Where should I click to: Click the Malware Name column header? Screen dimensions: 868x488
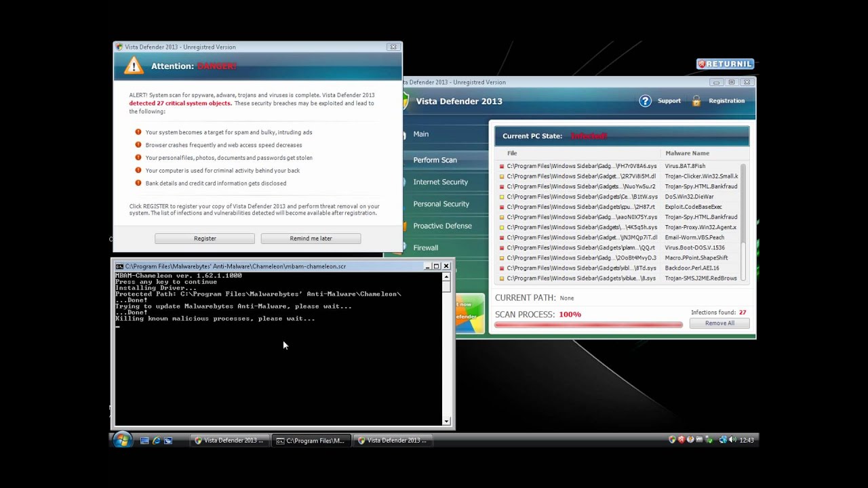[688, 153]
